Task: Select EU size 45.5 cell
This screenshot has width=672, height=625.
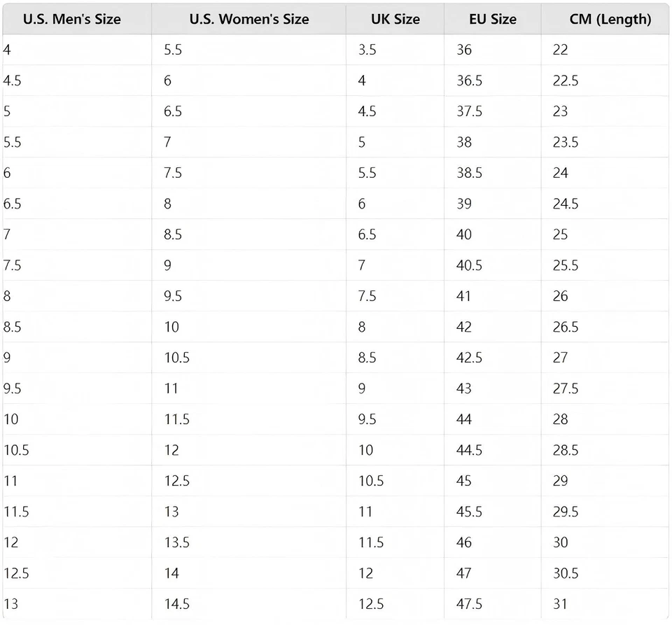Action: tap(469, 512)
